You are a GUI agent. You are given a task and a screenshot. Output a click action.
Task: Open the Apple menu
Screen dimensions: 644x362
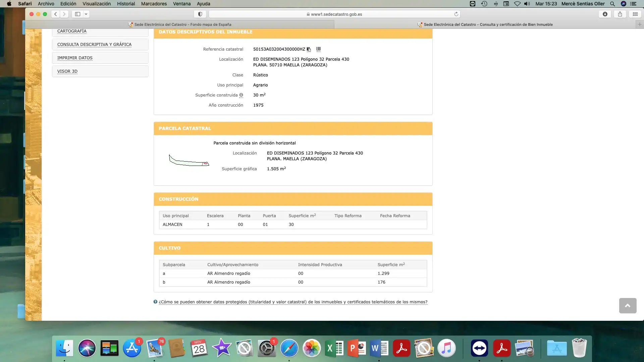pyautogui.click(x=9, y=4)
